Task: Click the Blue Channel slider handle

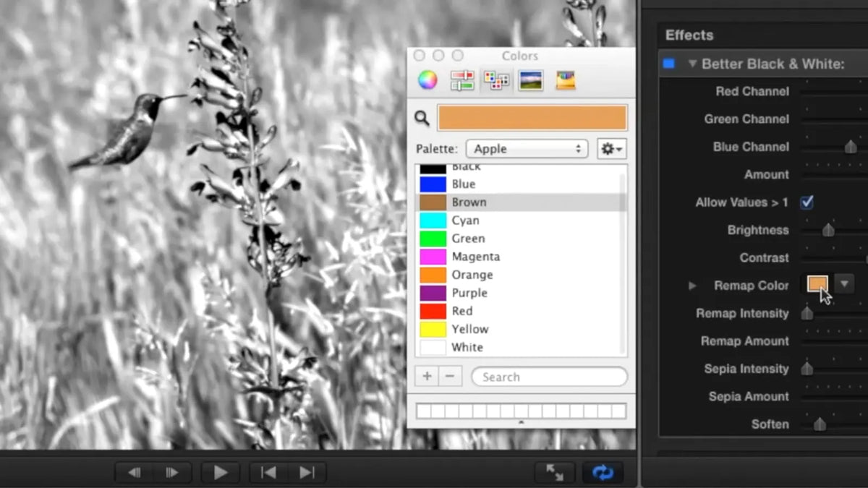Action: [851, 147]
